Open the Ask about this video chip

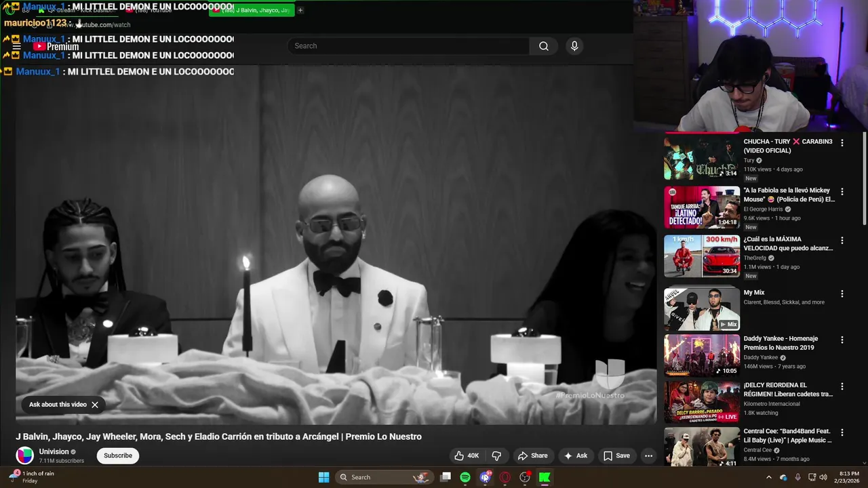[x=58, y=405]
